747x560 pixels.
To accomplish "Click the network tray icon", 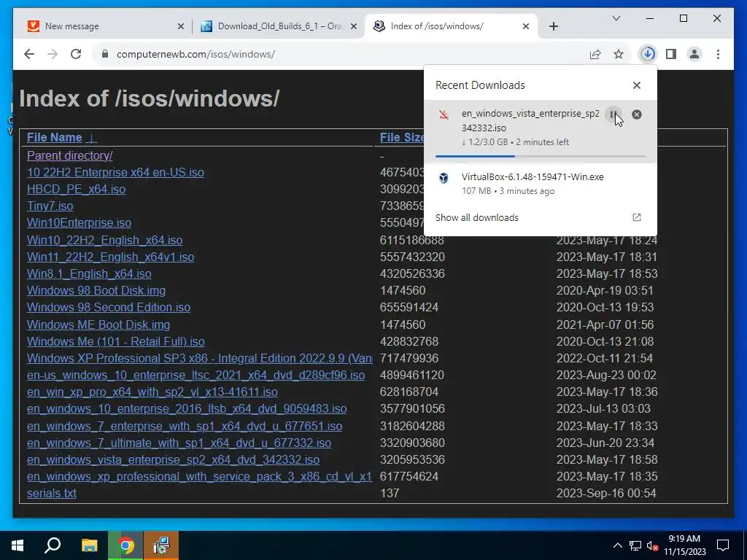I will (x=635, y=545).
